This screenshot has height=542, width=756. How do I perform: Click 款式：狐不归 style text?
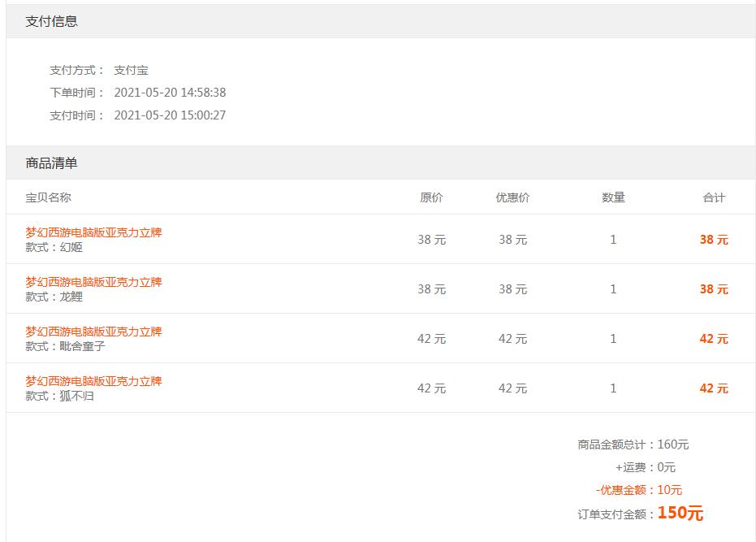(60, 397)
